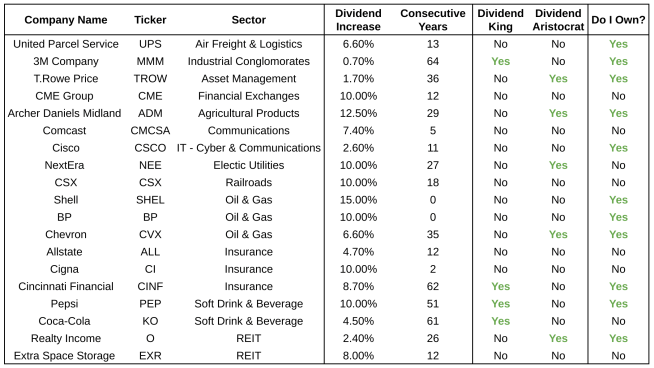
Task: Click T.Rowe Price's Asset Management sector cell
Action: coord(249,79)
